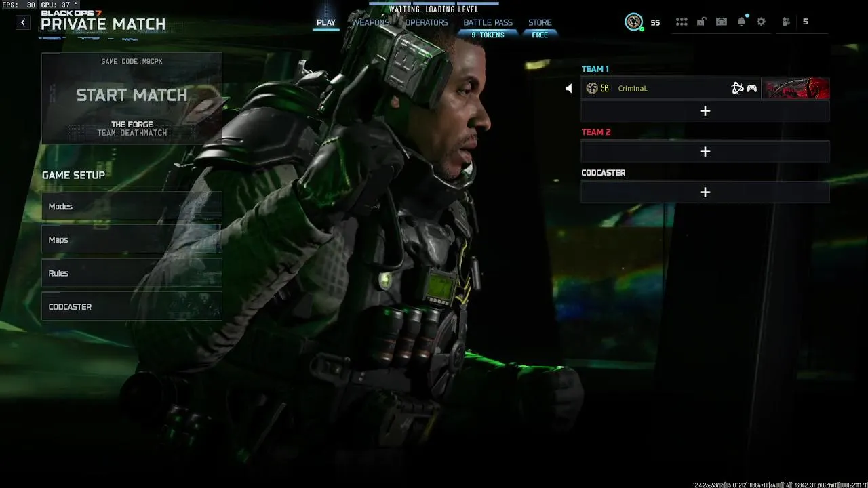
Task: Click the Battle.net platform icon for CriminaL
Action: click(x=738, y=88)
